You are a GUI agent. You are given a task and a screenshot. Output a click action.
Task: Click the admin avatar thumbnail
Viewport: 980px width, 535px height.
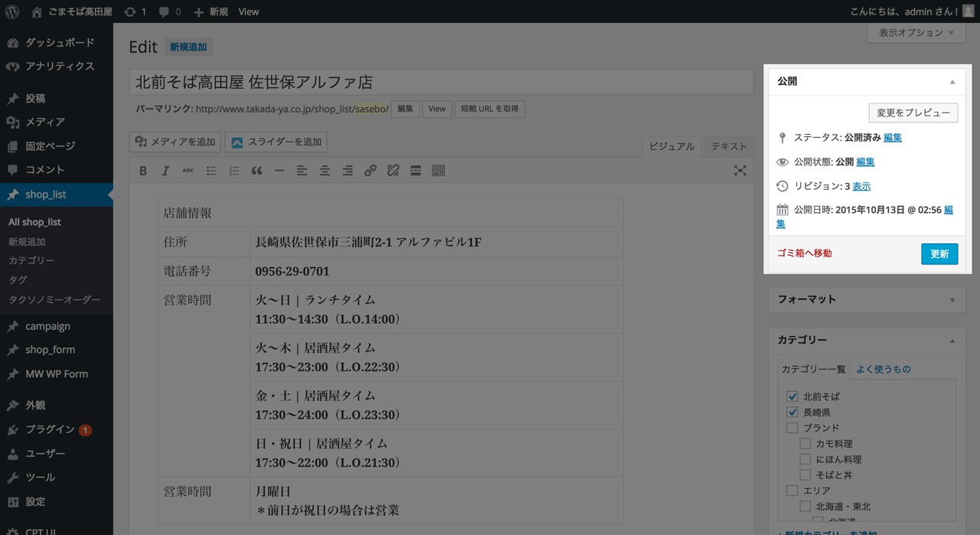tap(969, 11)
